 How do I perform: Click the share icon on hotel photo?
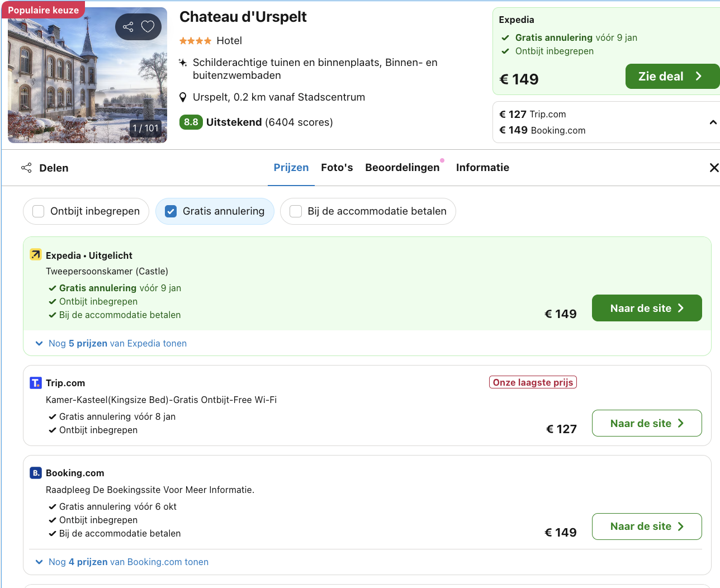[x=128, y=27]
